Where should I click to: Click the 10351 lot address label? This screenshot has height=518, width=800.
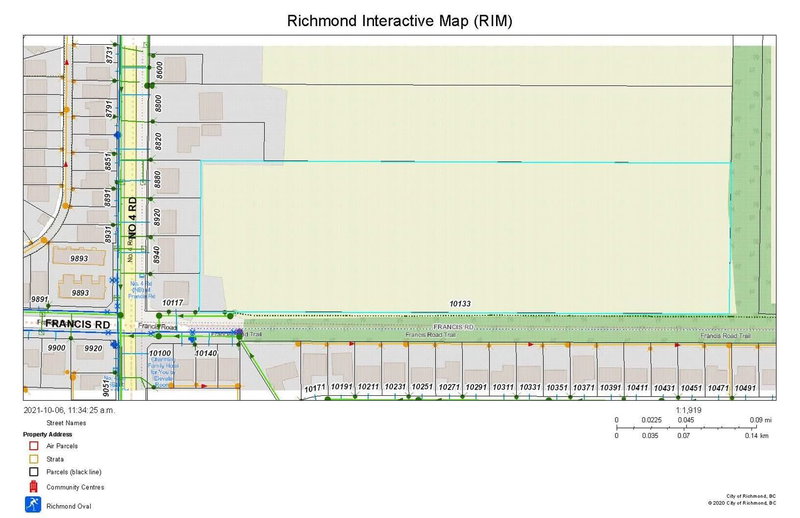(557, 388)
